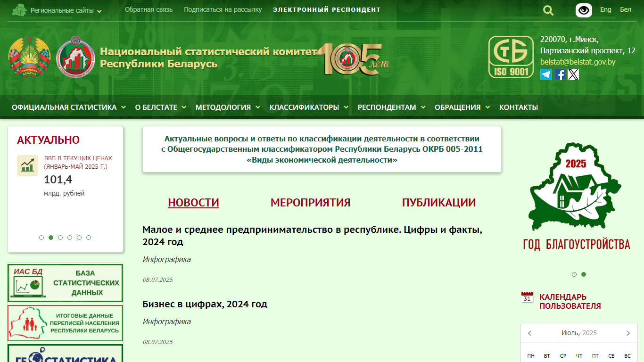Click the GDP growth chart icon
The height and width of the screenshot is (362, 644).
(x=27, y=165)
